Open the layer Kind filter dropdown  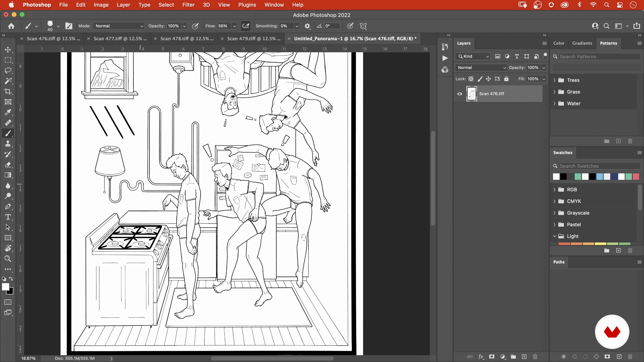(473, 56)
